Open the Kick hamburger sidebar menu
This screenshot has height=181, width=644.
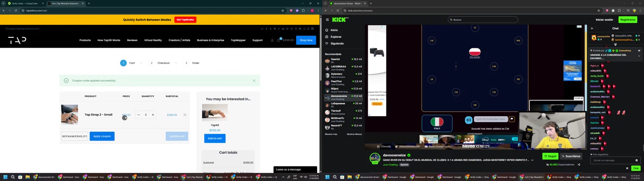pos(327,20)
